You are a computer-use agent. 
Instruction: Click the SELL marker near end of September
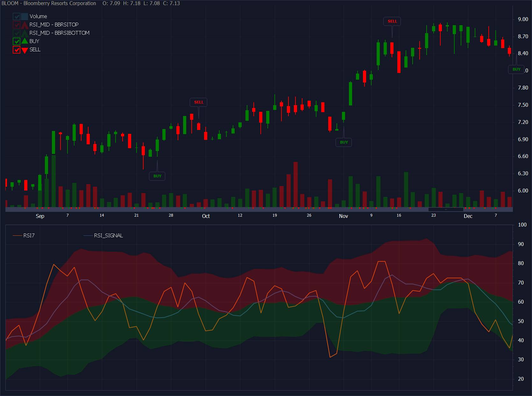point(199,102)
